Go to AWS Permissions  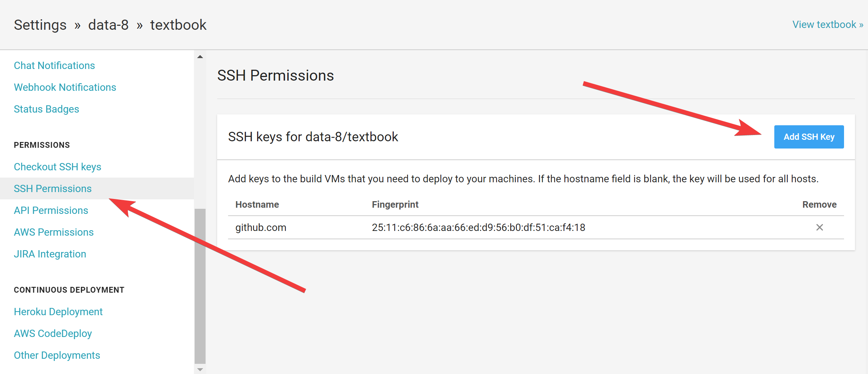(x=53, y=232)
